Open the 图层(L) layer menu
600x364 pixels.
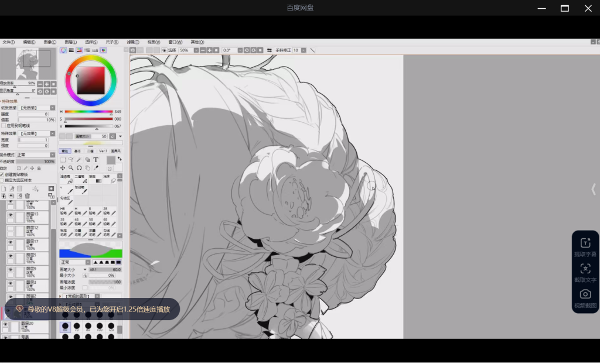(x=70, y=42)
